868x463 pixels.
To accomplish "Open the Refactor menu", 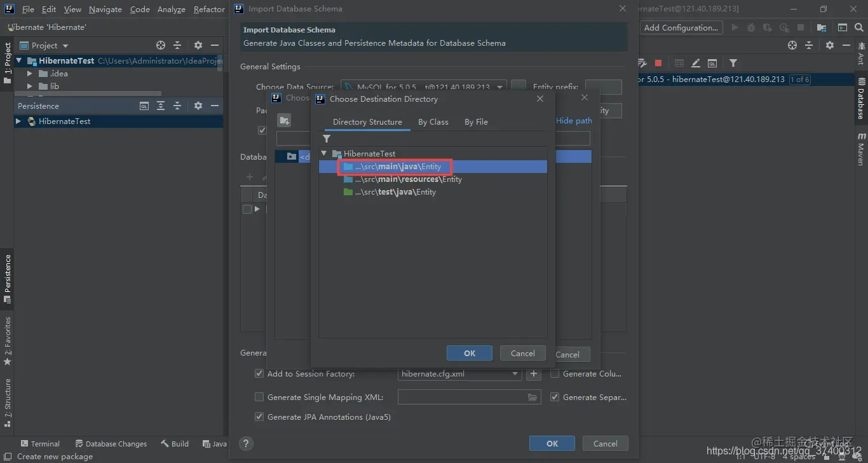I will click(x=209, y=9).
